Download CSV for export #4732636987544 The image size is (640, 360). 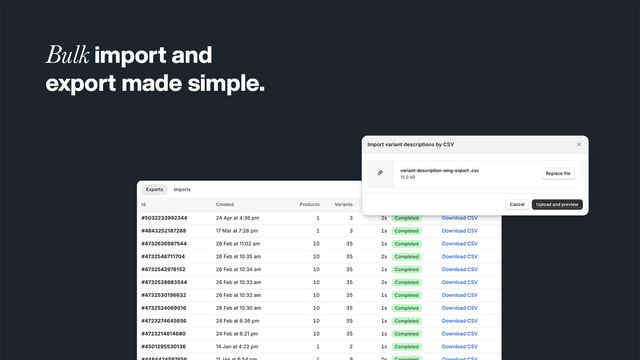[x=459, y=244]
